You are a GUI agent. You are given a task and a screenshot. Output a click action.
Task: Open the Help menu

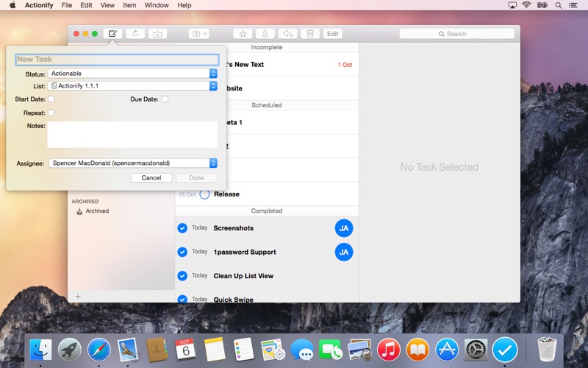[184, 5]
